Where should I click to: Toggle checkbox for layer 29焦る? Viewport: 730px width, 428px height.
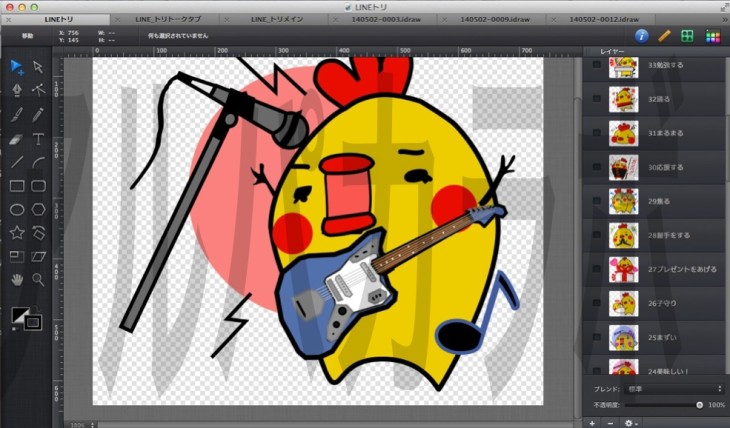click(596, 201)
